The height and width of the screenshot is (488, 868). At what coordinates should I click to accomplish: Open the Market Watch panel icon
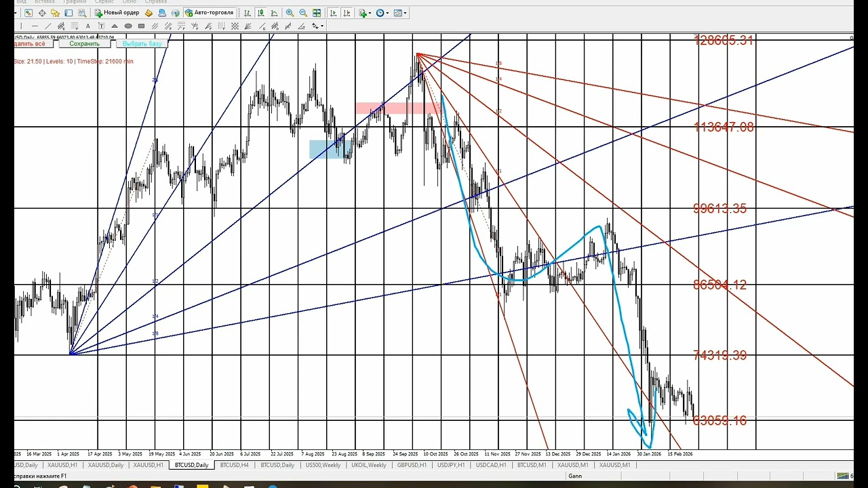28,12
